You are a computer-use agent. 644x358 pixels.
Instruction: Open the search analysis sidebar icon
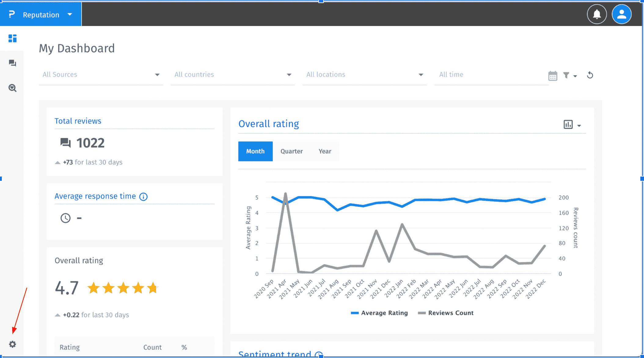pos(12,88)
